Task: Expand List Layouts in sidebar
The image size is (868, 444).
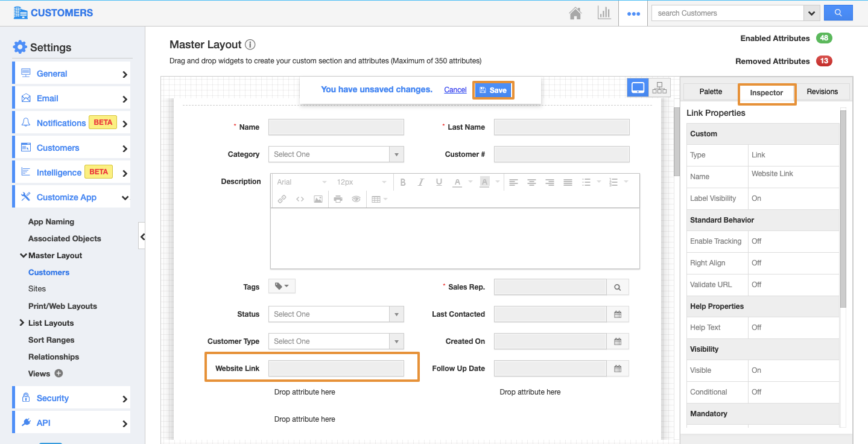Action: (x=22, y=323)
